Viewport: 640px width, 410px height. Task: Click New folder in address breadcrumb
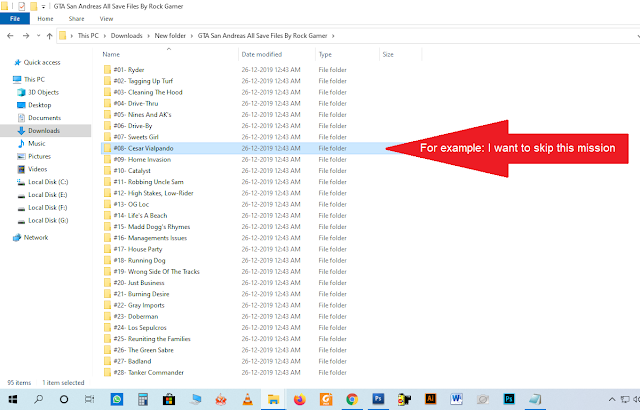[x=170, y=36]
